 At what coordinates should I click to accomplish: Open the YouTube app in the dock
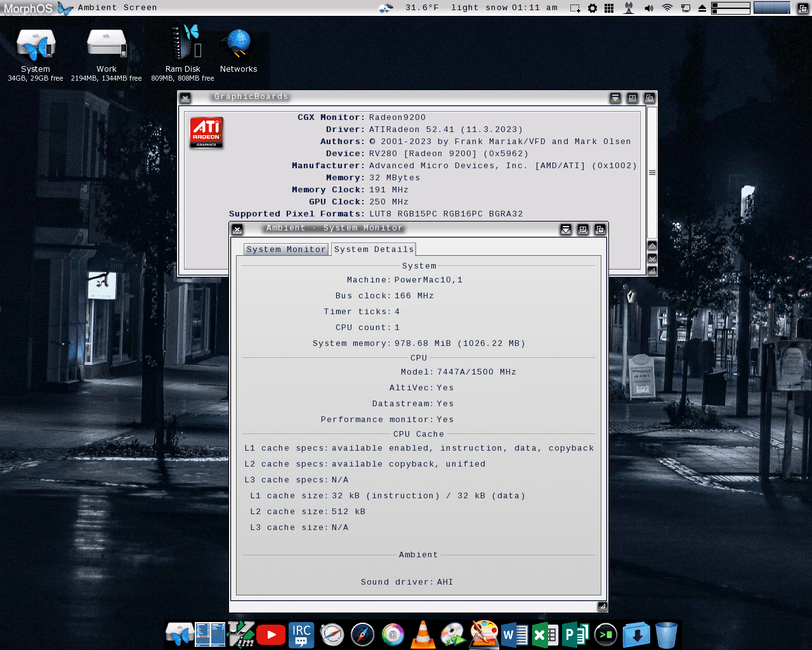[271, 634]
